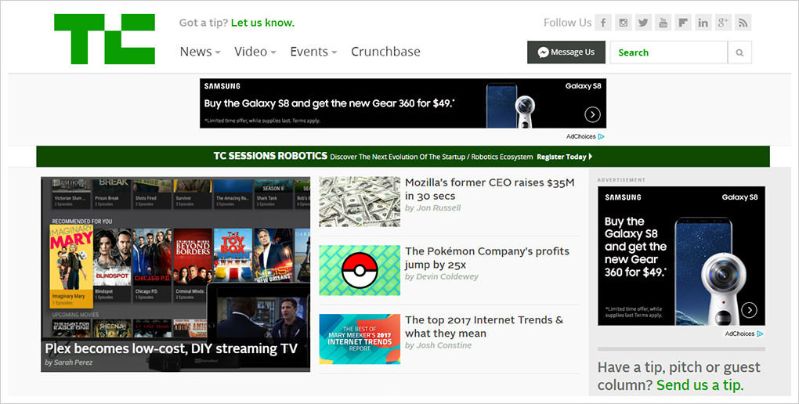Open 'Mozilla's former CEO raises $35M' headline
Screen dimensions: 799x404
point(490,189)
